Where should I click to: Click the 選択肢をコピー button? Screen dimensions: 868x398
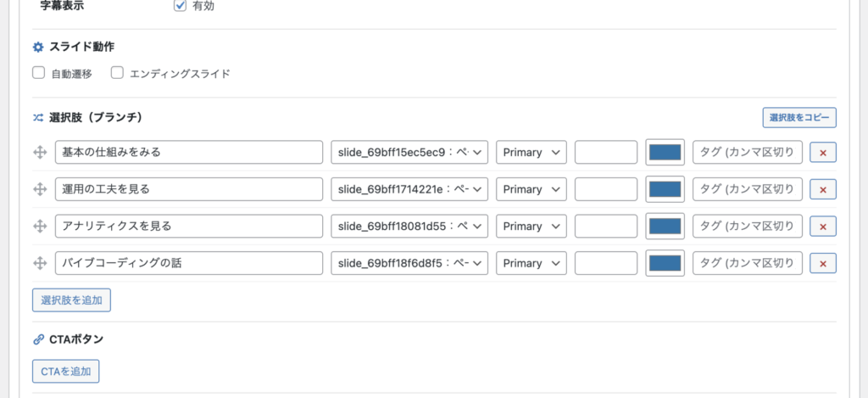[x=799, y=117]
